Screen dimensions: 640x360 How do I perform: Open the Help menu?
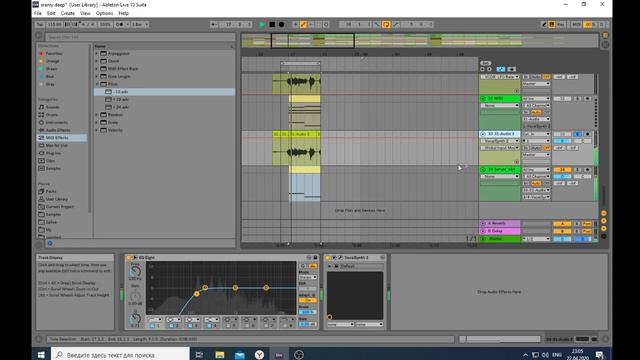click(x=123, y=13)
